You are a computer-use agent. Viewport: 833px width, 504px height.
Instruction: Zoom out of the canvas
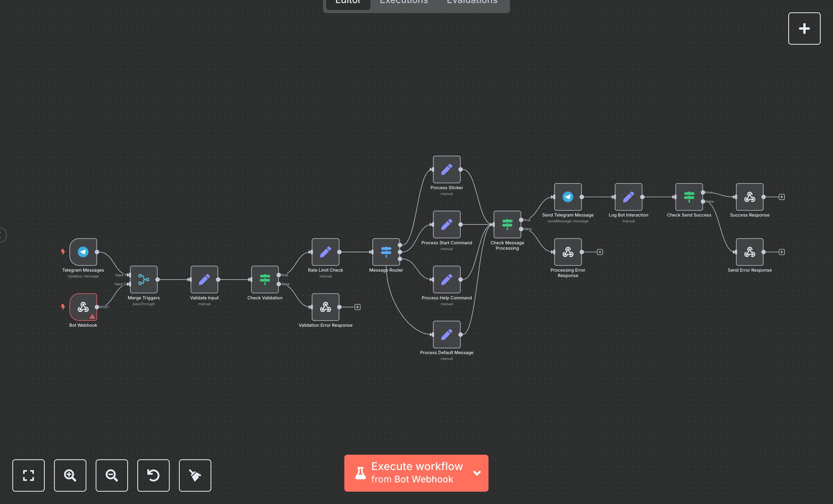112,475
